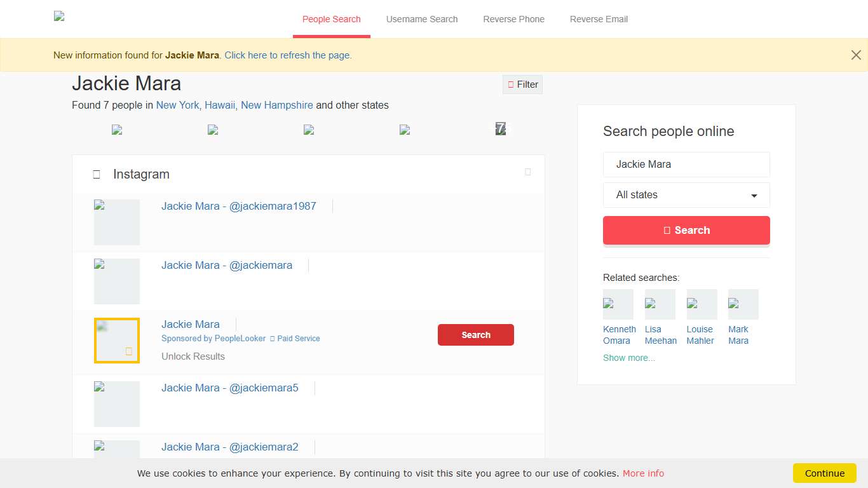This screenshot has height=488, width=868.
Task: Click Search button on sponsored Jackie Mara result
Action: tap(475, 335)
